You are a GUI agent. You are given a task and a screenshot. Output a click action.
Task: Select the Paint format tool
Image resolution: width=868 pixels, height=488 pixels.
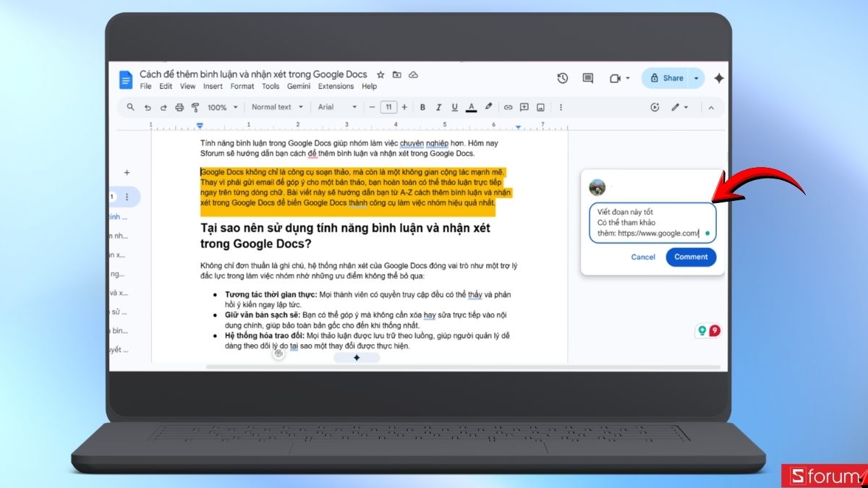point(195,107)
